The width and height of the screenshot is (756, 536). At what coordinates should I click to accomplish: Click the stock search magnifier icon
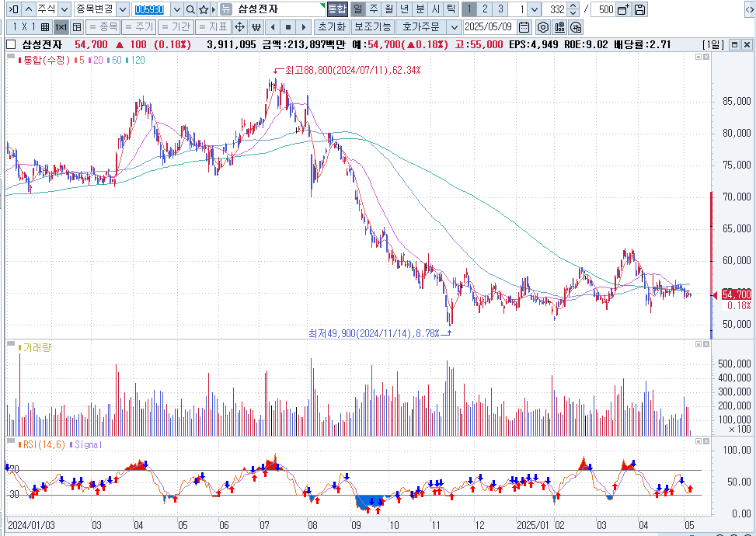click(x=190, y=9)
